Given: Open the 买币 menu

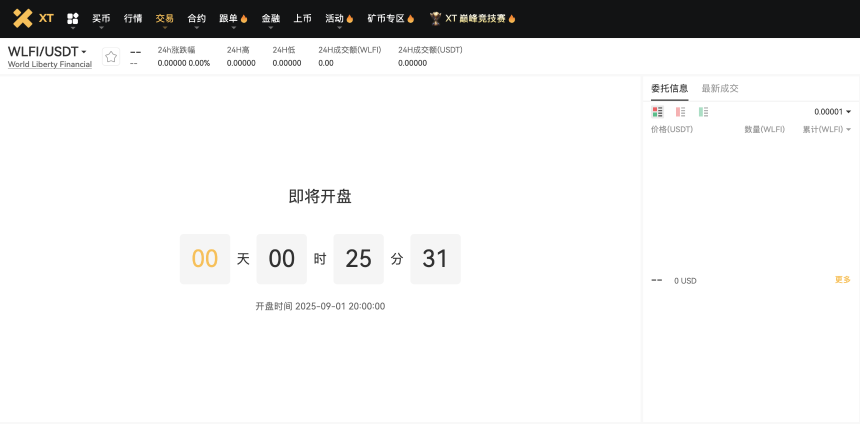Looking at the screenshot, I should click(x=101, y=18).
